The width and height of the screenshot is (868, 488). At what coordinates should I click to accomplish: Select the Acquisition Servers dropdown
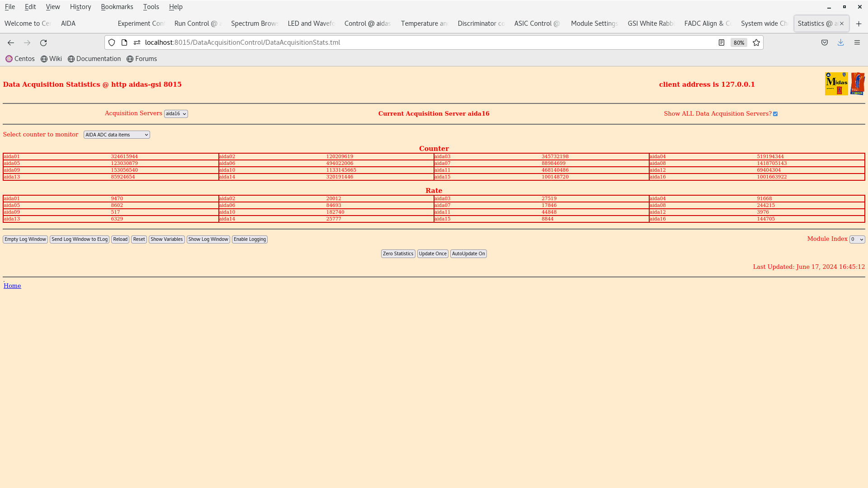(x=176, y=114)
